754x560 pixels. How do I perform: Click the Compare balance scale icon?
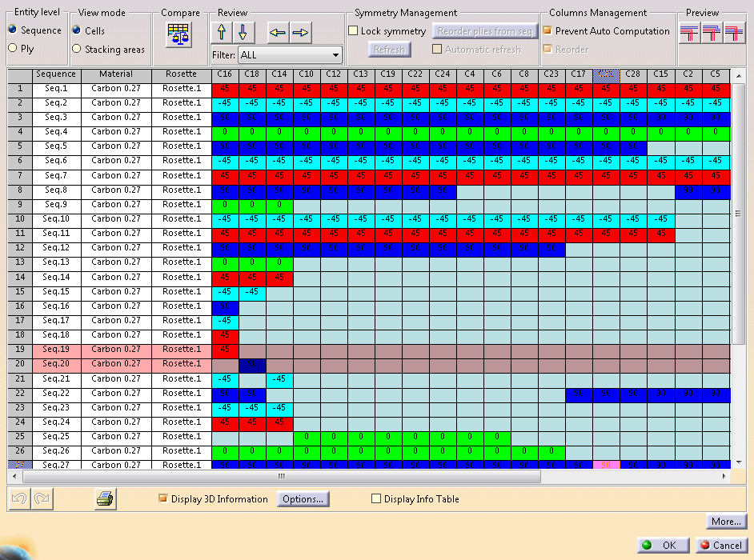(180, 33)
